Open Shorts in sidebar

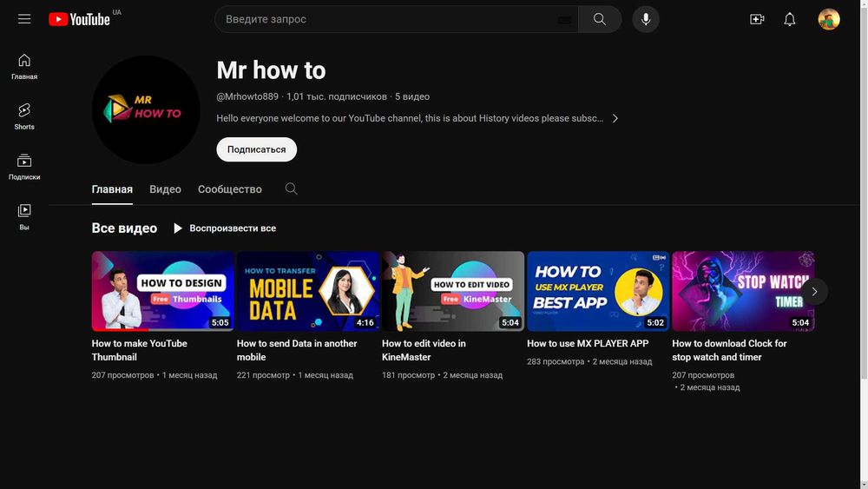click(x=24, y=116)
